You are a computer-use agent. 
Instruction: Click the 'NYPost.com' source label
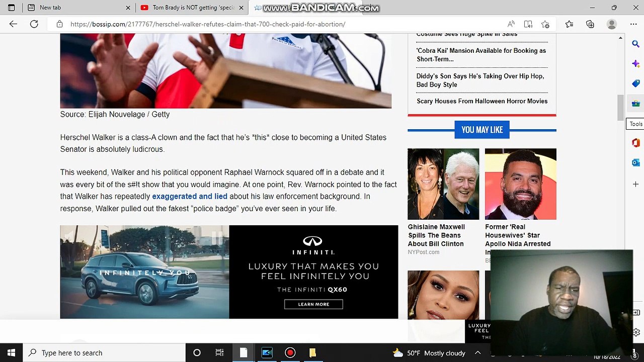[x=424, y=252]
